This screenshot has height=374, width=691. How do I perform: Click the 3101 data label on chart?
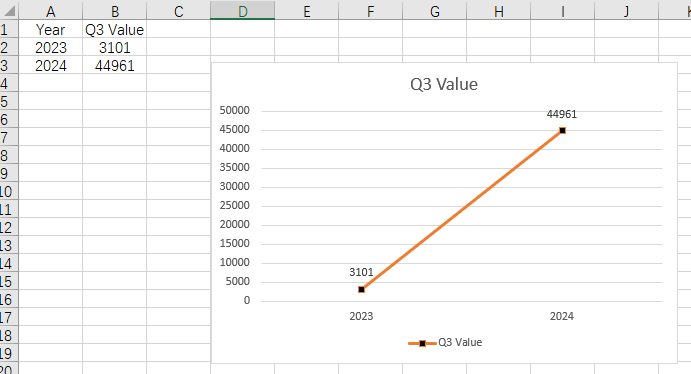[361, 272]
